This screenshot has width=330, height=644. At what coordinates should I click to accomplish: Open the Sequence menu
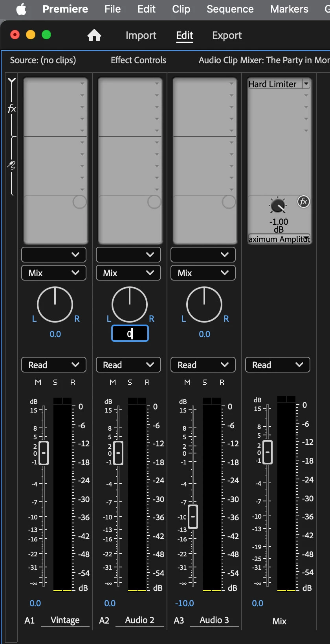(230, 9)
